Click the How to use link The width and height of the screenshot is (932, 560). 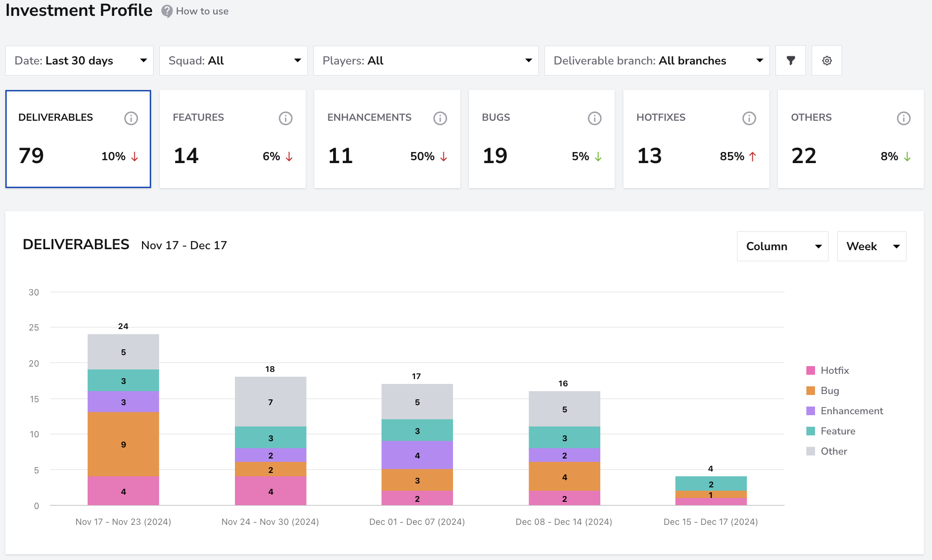202,11
